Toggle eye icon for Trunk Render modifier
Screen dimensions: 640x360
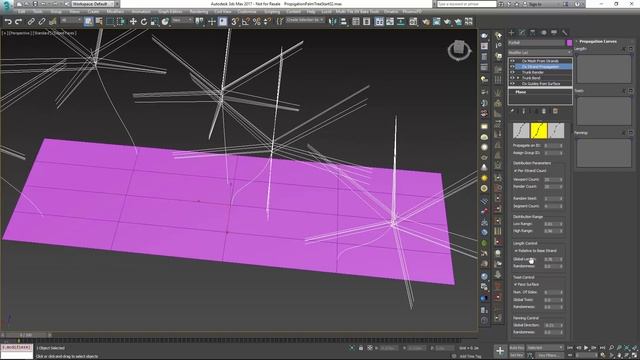(512, 72)
